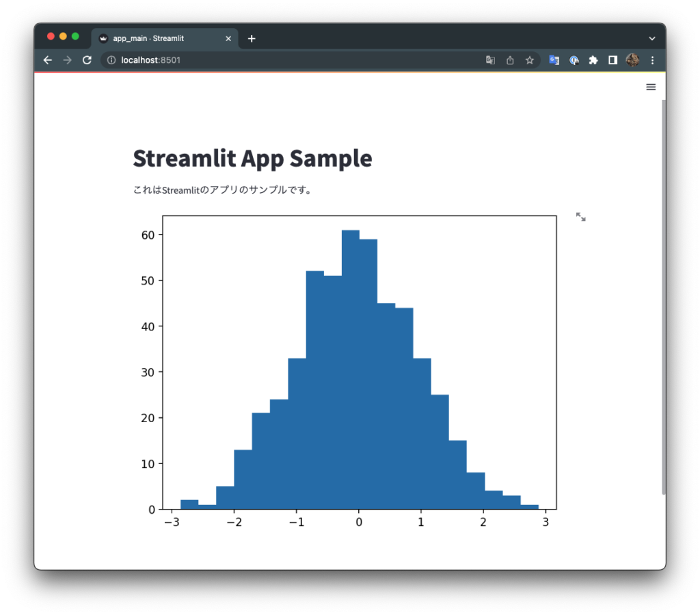Expand the histogram chart to fullscreen
The height and width of the screenshot is (615, 700).
(580, 217)
